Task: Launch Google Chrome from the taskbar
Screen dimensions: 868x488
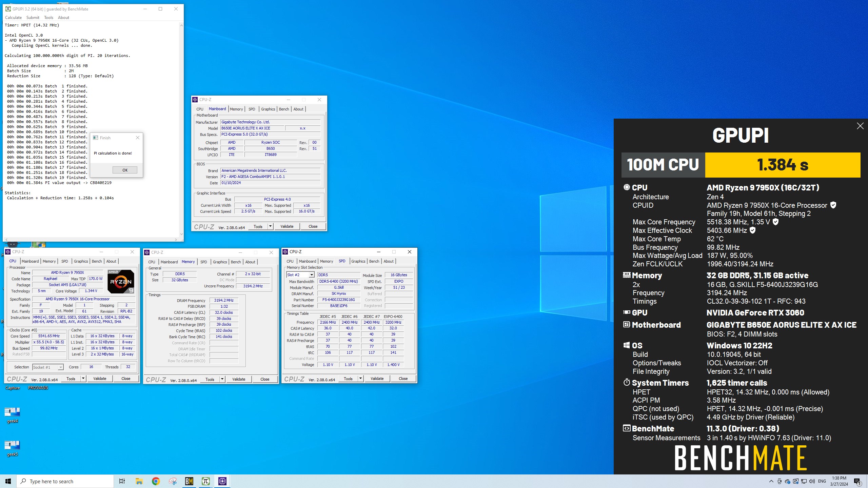Action: click(156, 481)
